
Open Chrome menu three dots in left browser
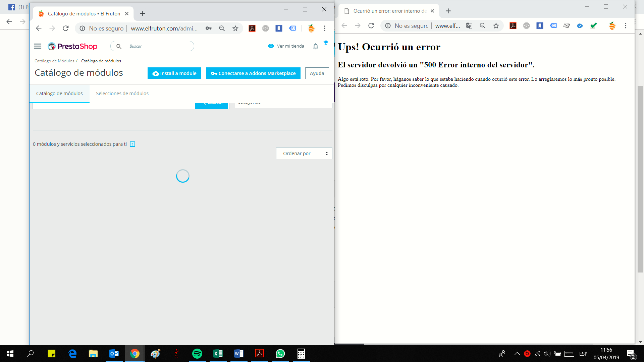pos(325,28)
